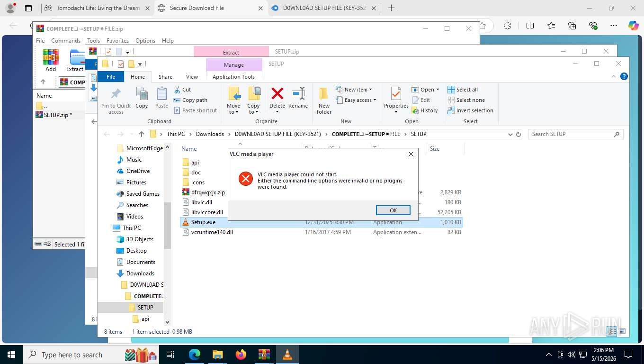Screen dimensions: 644x364
Task: Open the api folder in file list
Action: [195, 163]
